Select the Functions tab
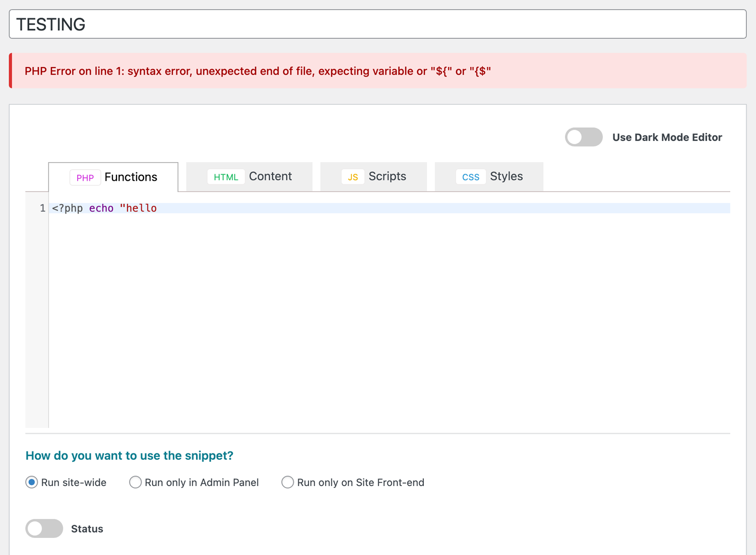 click(x=131, y=177)
